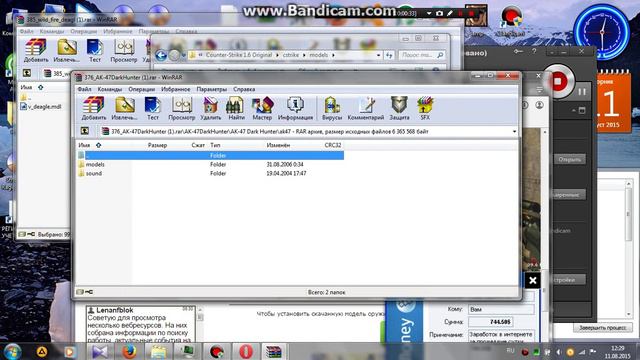Open the WinRAR address path dropdown

(514, 131)
